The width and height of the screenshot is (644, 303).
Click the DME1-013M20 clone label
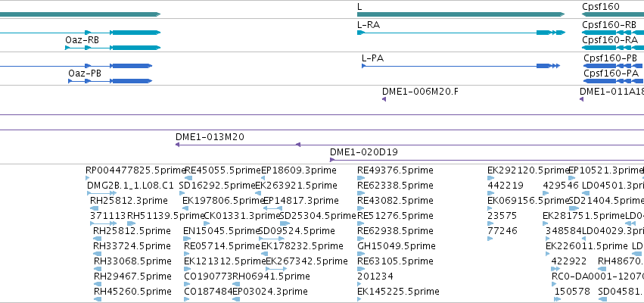210,137
